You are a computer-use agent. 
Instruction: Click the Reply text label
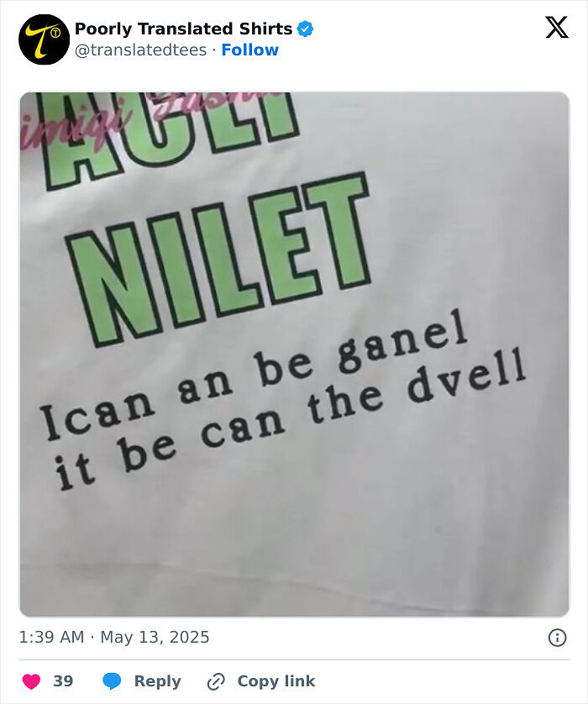click(157, 681)
